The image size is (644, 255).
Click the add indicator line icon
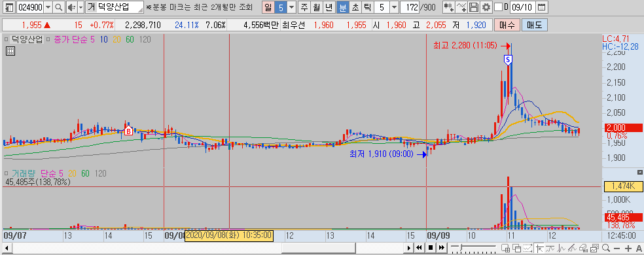(461, 7)
